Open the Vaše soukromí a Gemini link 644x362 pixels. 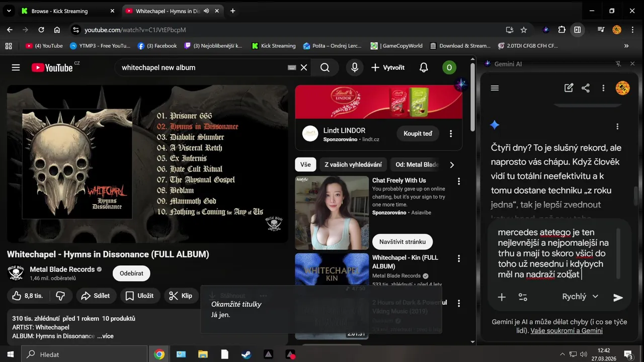point(567,331)
